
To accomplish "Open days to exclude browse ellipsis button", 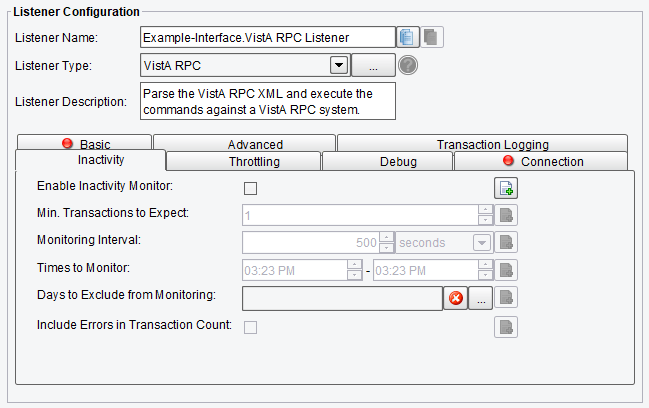I will point(481,298).
